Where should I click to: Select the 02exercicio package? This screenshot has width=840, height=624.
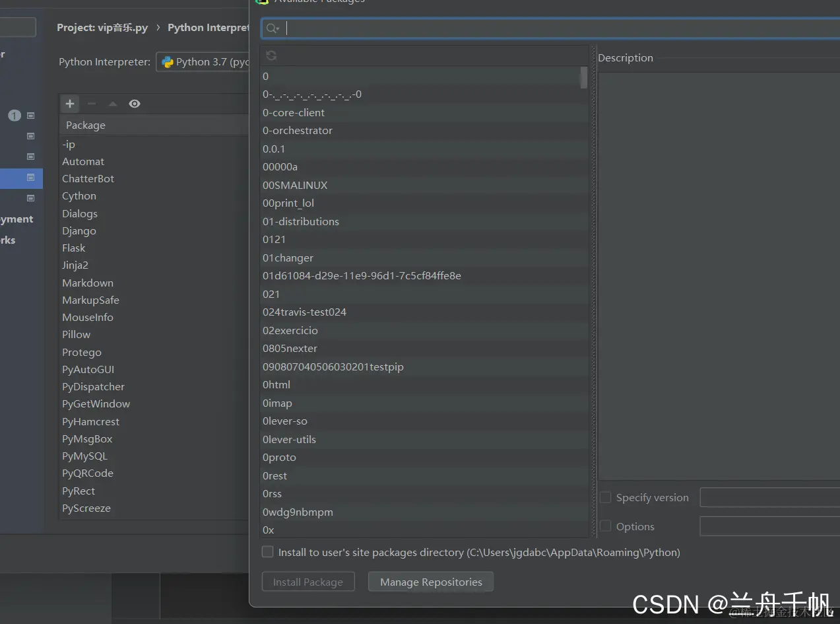pos(424,330)
